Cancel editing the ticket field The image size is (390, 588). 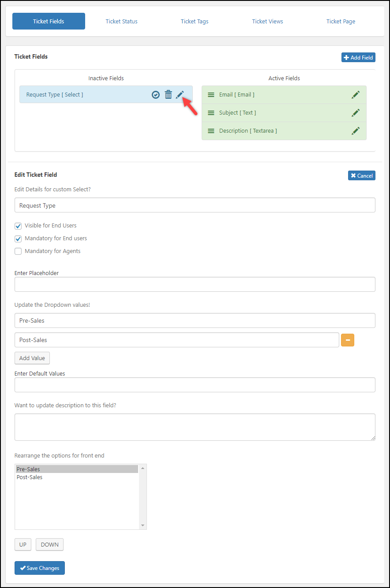(x=361, y=175)
